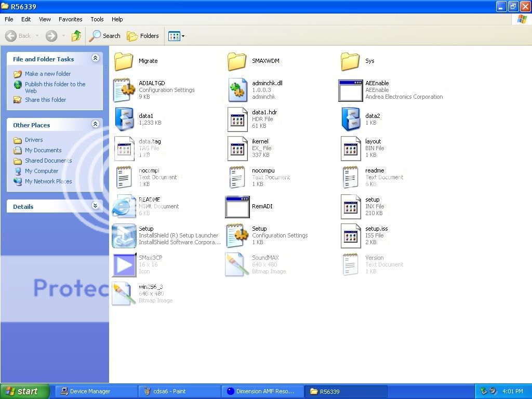532x399 pixels.
Task: Open the Tools menu
Action: tap(97, 19)
